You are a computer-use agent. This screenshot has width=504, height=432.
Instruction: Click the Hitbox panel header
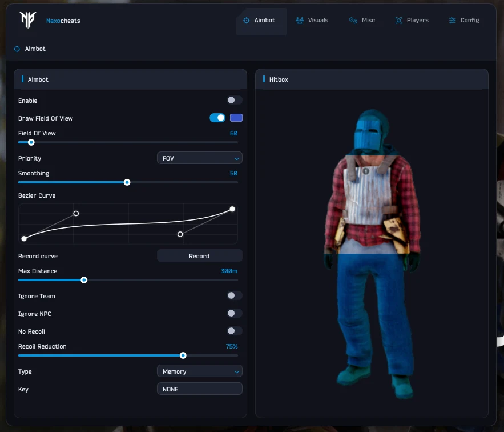(372, 79)
